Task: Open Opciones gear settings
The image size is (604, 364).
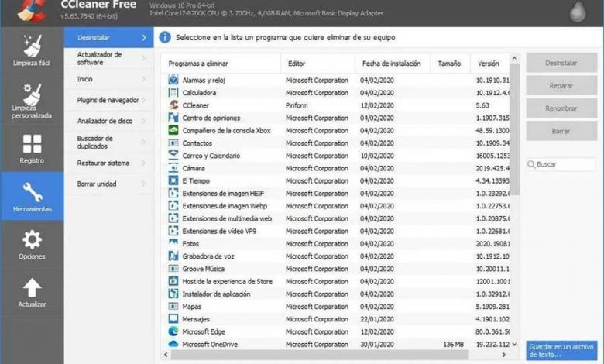Action: point(32,245)
